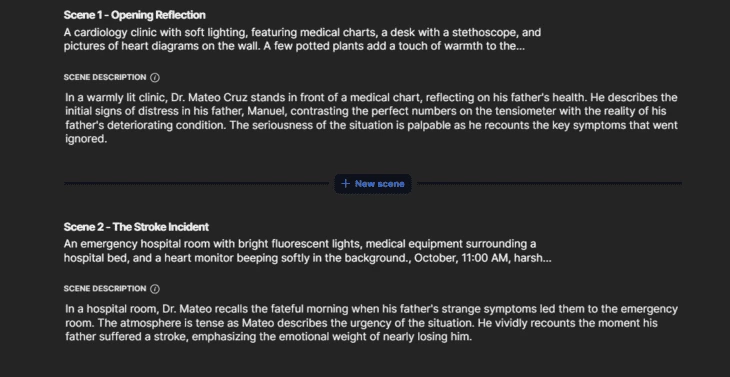Place cursor after the word 'ignored.'

tap(108, 139)
